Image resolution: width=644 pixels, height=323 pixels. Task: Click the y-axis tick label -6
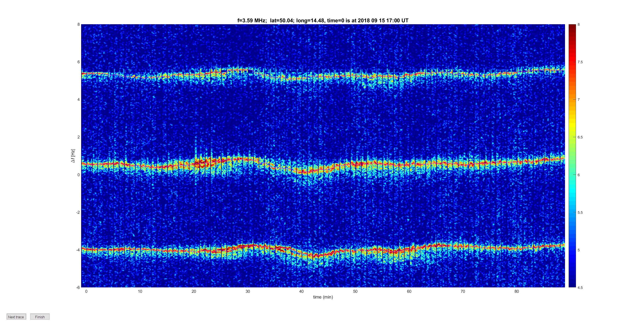(78, 288)
